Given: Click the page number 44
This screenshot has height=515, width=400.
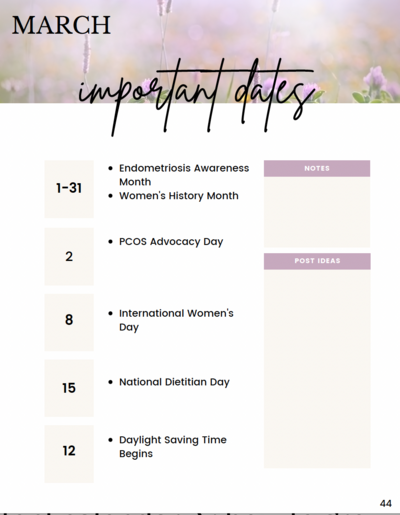Looking at the screenshot, I should coord(386,503).
